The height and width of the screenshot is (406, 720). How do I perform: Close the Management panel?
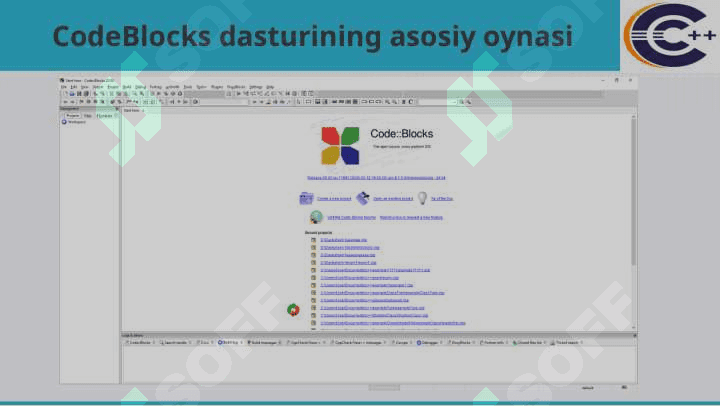click(x=117, y=108)
